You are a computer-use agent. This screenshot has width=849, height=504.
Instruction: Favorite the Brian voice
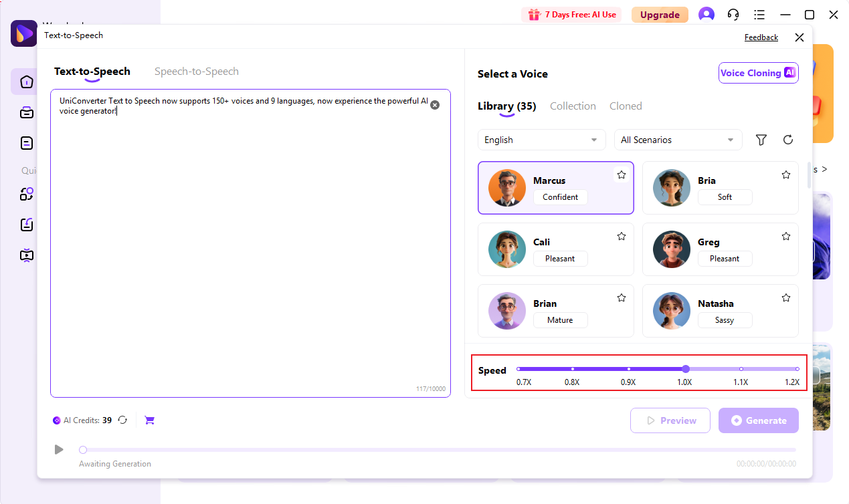point(622,298)
